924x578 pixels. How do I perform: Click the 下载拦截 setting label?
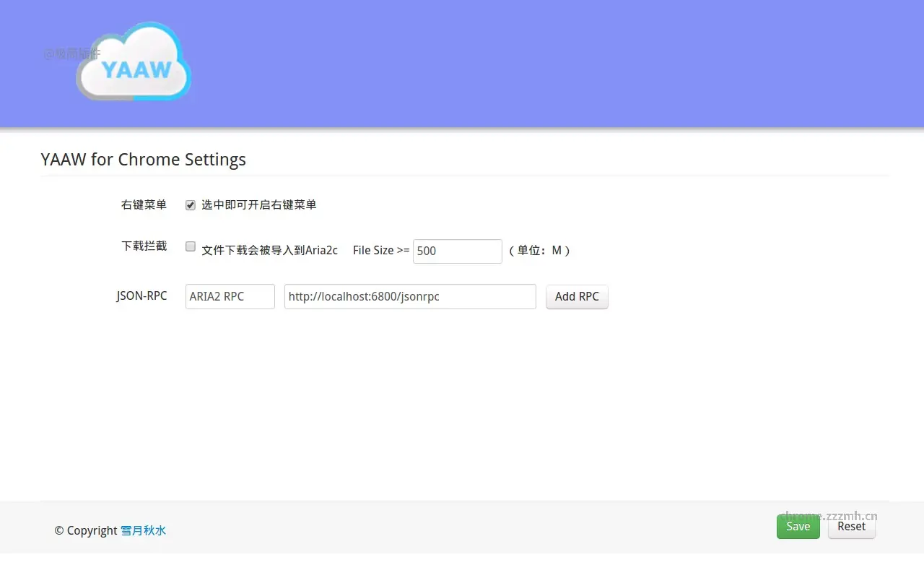[x=144, y=246]
